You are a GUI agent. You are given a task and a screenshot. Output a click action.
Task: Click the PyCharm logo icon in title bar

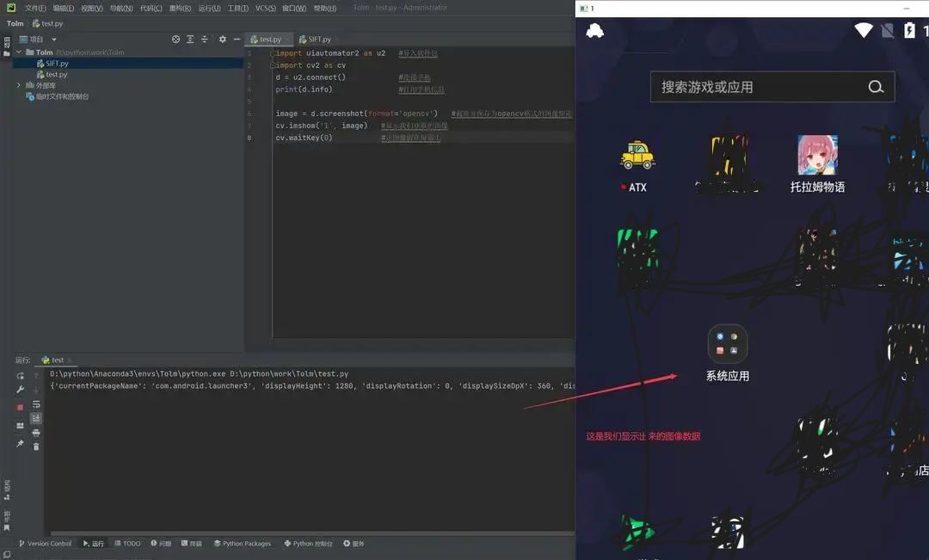click(x=11, y=8)
